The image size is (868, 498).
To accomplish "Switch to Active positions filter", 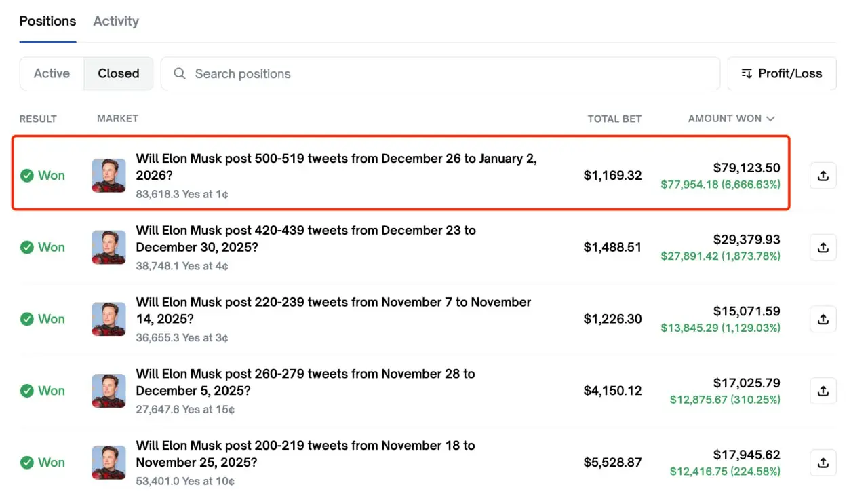I will pyautogui.click(x=52, y=73).
